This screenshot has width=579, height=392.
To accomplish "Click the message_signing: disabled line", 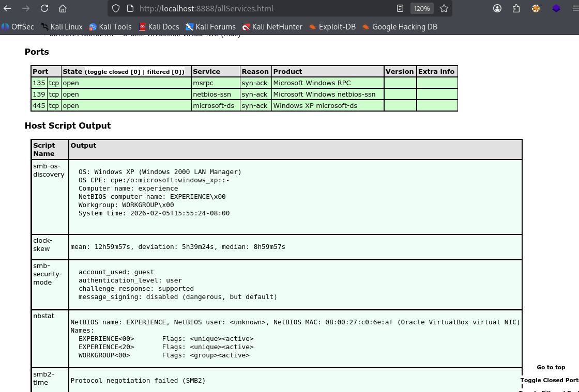I will click(178, 296).
